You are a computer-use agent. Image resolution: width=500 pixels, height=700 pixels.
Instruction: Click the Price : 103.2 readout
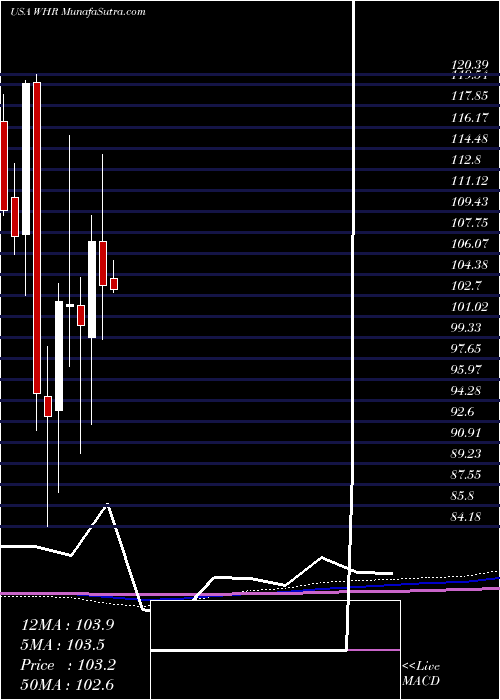[68, 665]
